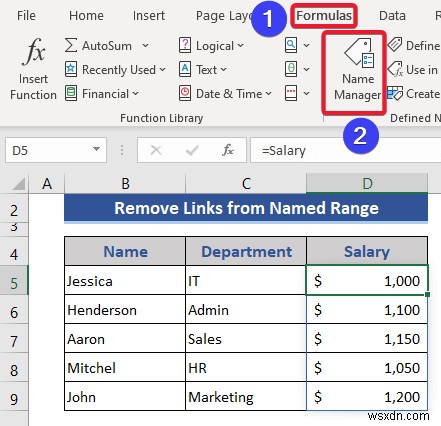Open Lookup & Reference magnifier icon
This screenshot has height=426, width=441.
[291, 45]
